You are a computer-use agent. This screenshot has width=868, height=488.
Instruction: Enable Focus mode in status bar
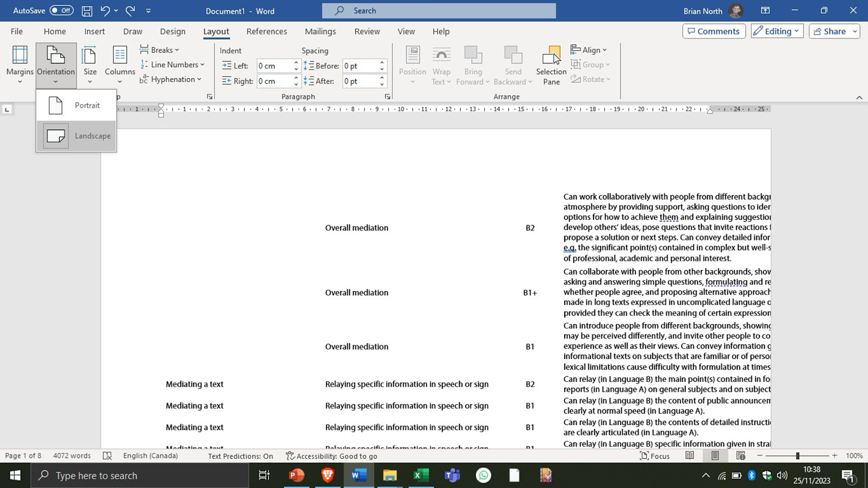654,456
